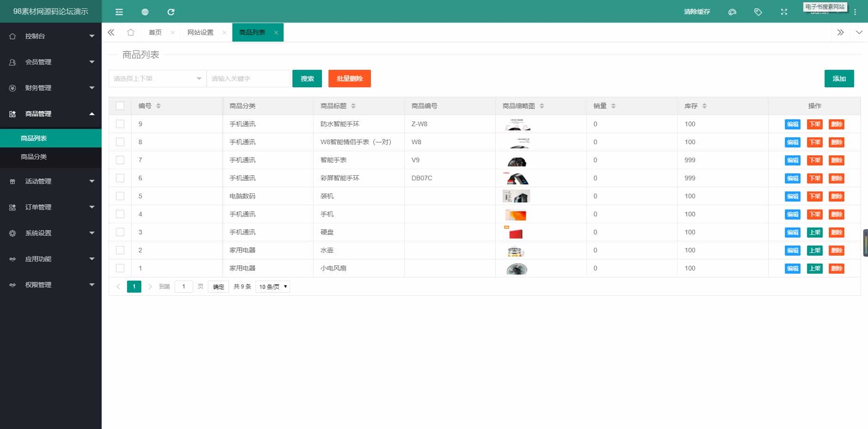Check the row for 智能手表
The image size is (868, 429).
click(120, 160)
